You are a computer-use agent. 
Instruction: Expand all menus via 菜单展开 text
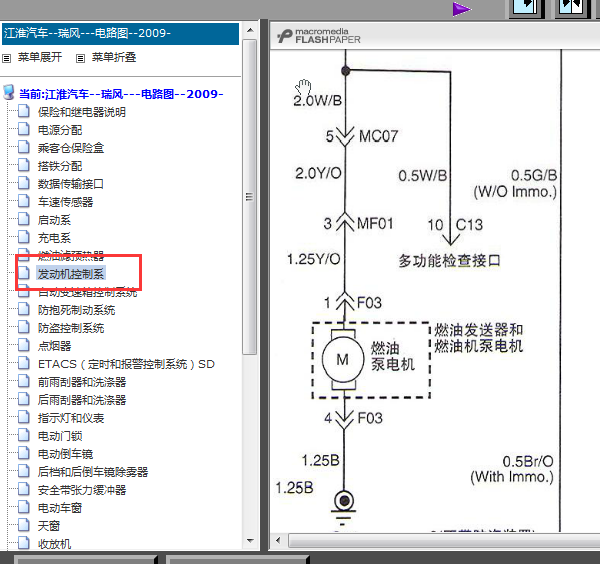(x=40, y=57)
